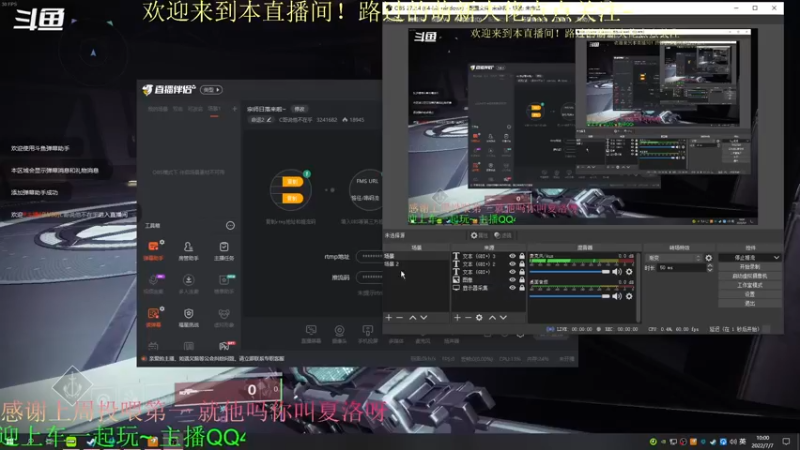
Task: Add a new source in OBS Sources panel
Action: click(x=457, y=317)
